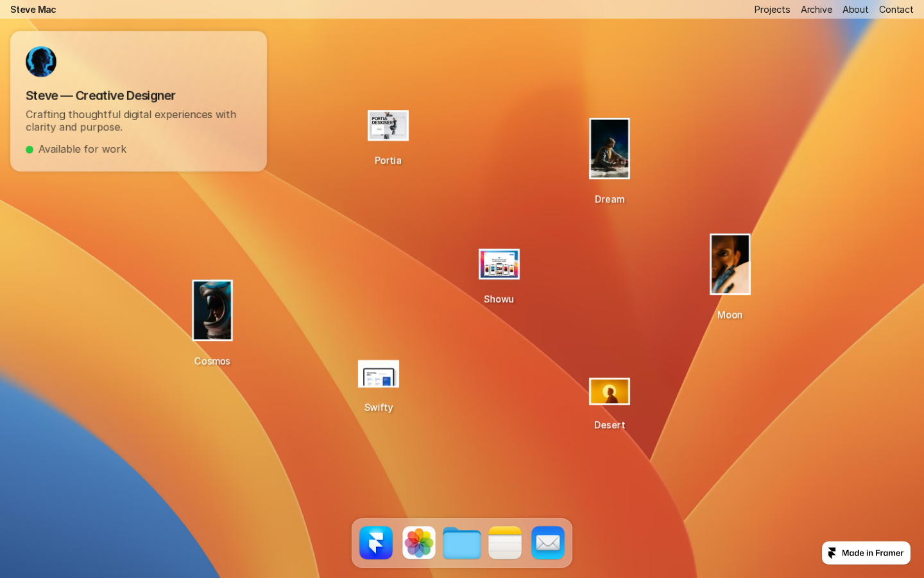Screen dimensions: 924x578
Task: Click the "Moon" label text
Action: point(730,315)
